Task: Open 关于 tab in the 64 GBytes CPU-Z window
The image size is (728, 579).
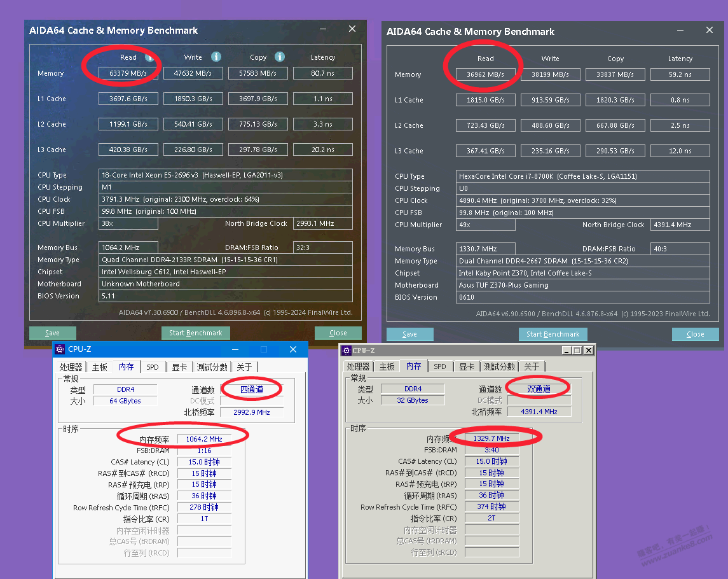Action: coord(244,367)
